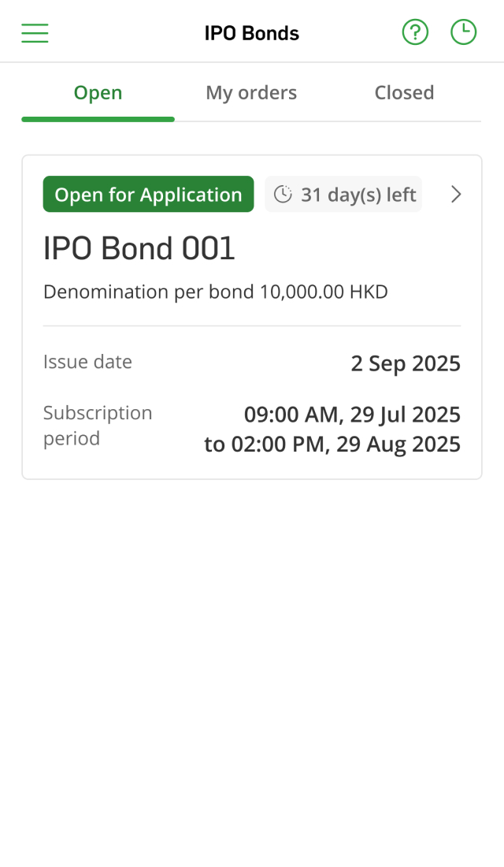Image resolution: width=504 pixels, height=867 pixels.
Task: Select the Open tab
Action: (98, 93)
